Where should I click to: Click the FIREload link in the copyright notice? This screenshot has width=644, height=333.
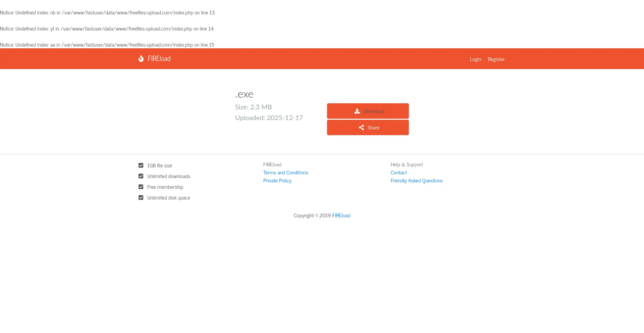point(341,215)
